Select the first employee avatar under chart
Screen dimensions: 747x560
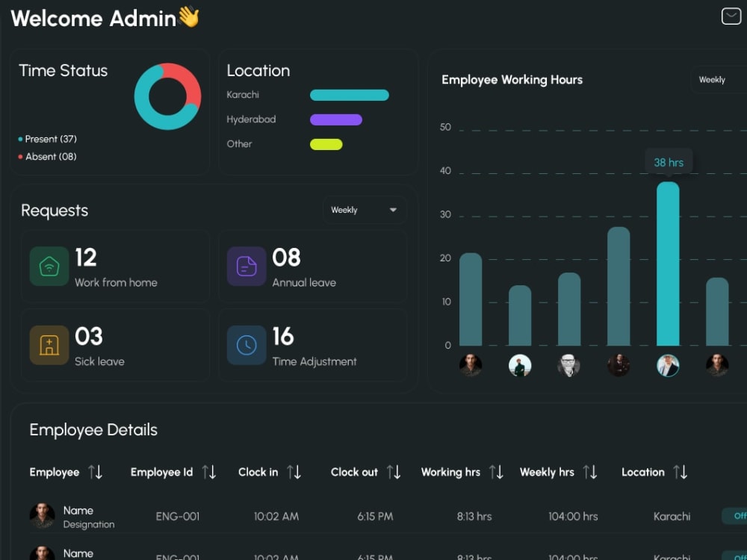click(x=471, y=366)
